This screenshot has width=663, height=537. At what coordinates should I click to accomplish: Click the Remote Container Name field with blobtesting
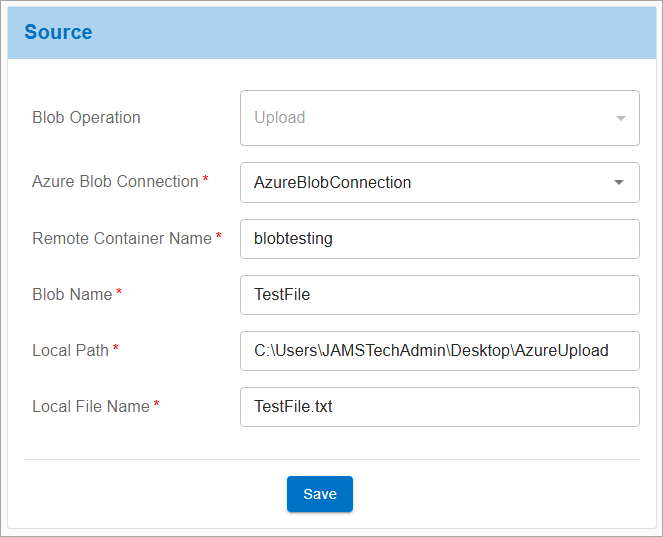tap(440, 239)
